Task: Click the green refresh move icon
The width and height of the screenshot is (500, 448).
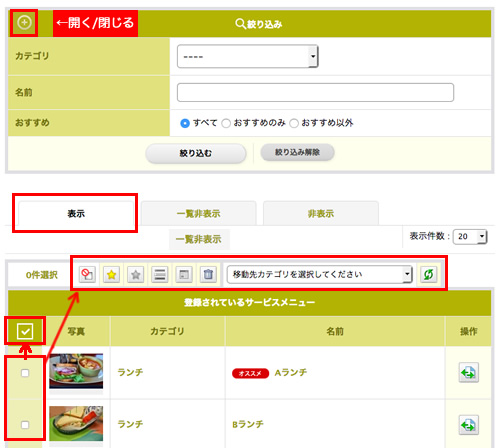Action: [428, 275]
